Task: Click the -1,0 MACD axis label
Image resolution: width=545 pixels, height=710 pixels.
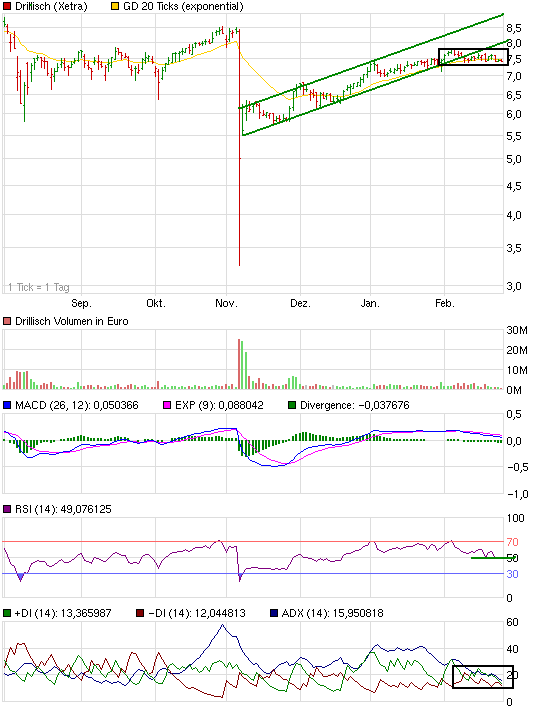Action: pos(517,494)
